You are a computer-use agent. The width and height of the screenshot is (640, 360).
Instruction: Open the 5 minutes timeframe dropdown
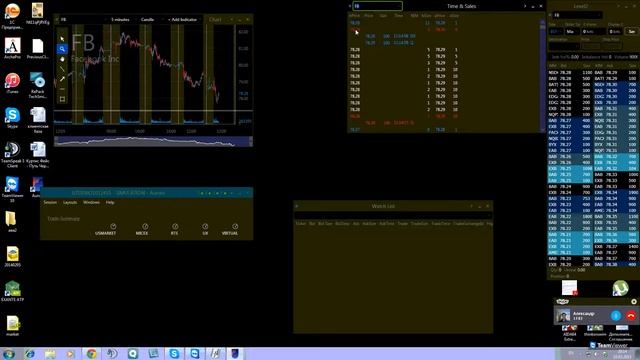[x=120, y=20]
